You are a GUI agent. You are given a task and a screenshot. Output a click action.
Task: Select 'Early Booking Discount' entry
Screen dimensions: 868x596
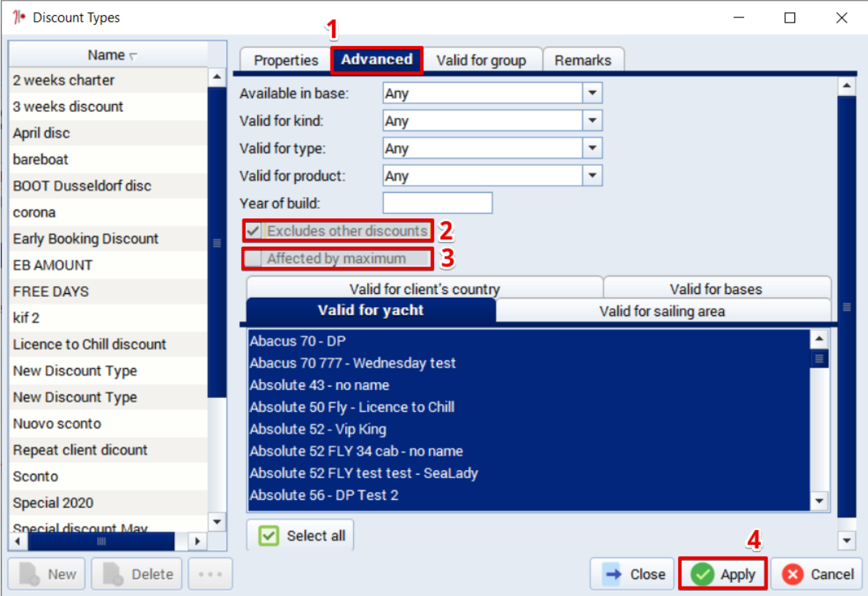[x=108, y=239]
